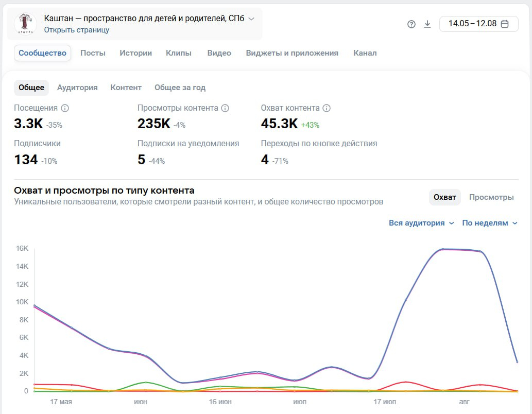Click the 17 мая axis label

pos(61,402)
